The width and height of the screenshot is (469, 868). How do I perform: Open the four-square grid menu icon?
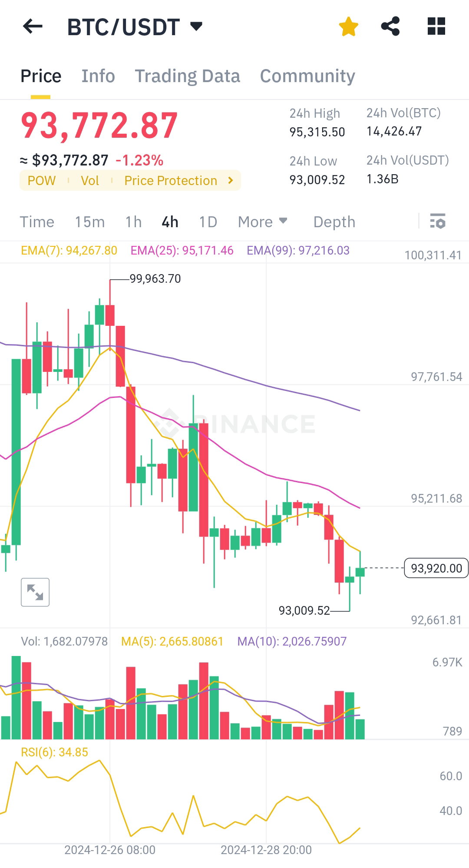[436, 27]
